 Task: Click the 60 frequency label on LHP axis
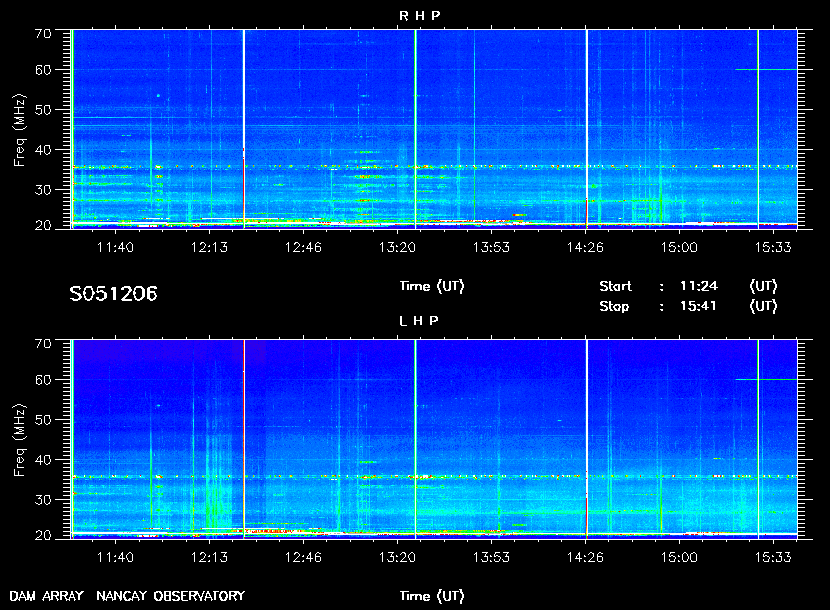[x=43, y=380]
